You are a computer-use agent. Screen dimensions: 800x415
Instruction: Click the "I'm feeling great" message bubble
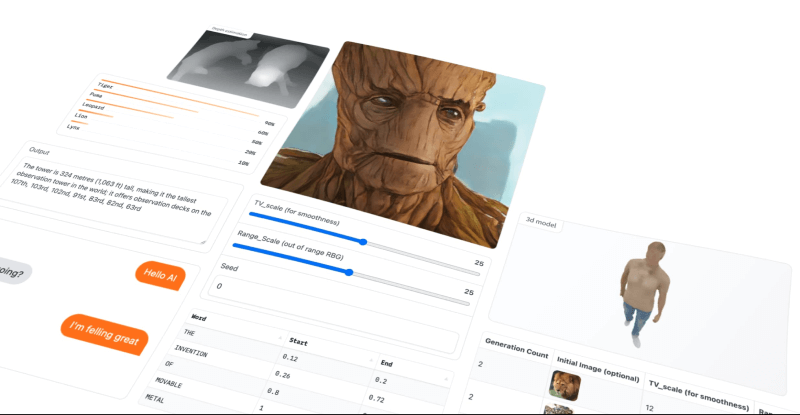pyautogui.click(x=105, y=333)
